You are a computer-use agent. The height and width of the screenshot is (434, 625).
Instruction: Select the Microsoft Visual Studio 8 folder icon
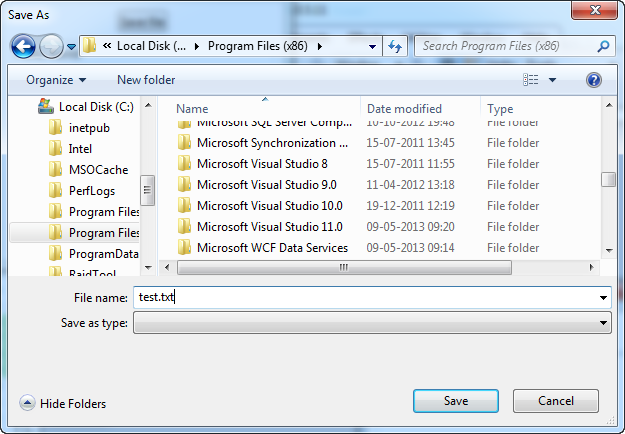point(184,164)
